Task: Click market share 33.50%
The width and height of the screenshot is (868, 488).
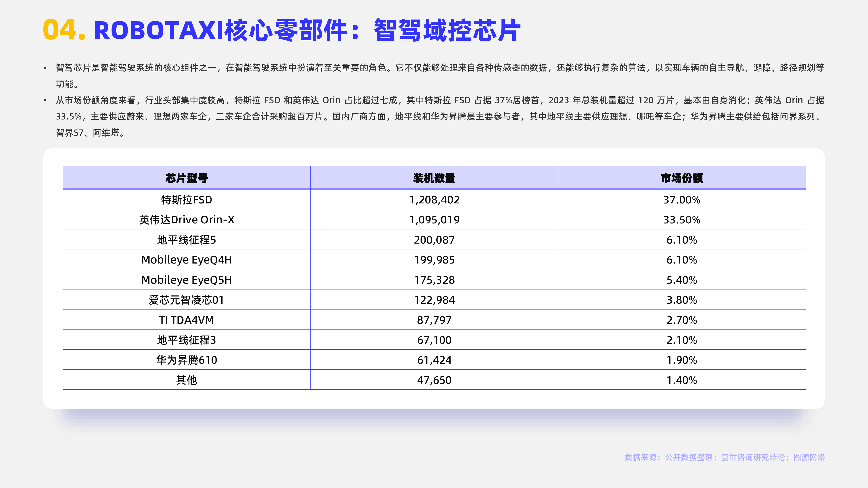Action: pyautogui.click(x=682, y=219)
